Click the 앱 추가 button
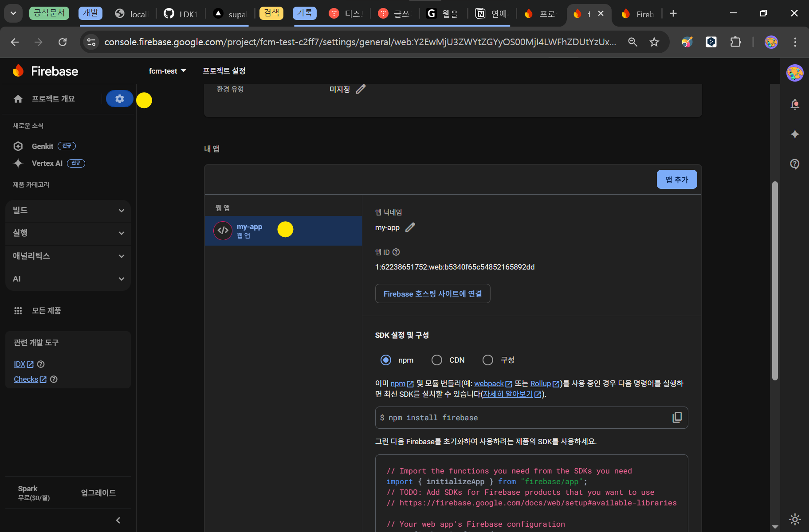 click(x=677, y=180)
